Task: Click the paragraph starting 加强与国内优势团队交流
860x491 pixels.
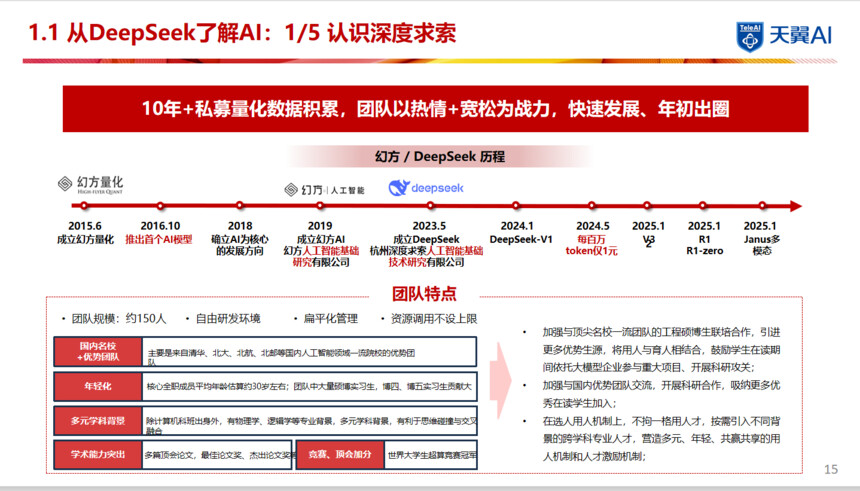Action: coord(661,394)
